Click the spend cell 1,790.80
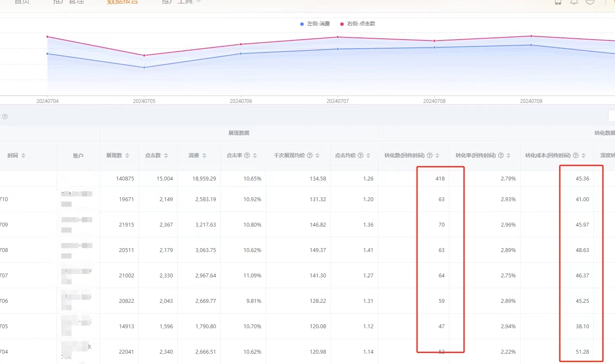This screenshot has width=615, height=364. pos(206,327)
